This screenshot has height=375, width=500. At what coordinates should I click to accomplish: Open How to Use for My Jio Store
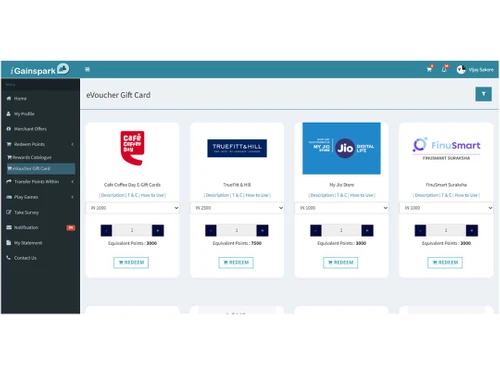(x=362, y=195)
